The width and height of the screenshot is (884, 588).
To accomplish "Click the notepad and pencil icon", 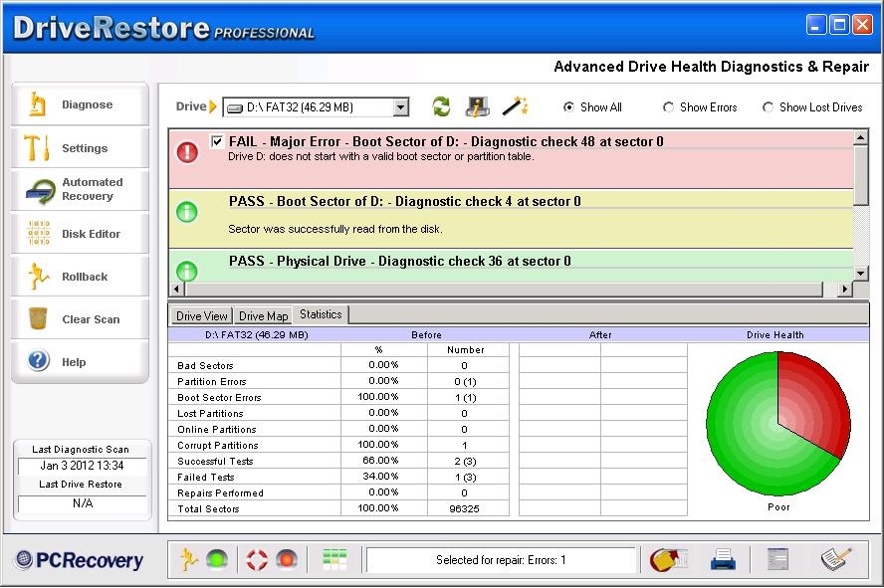I will tap(836, 559).
